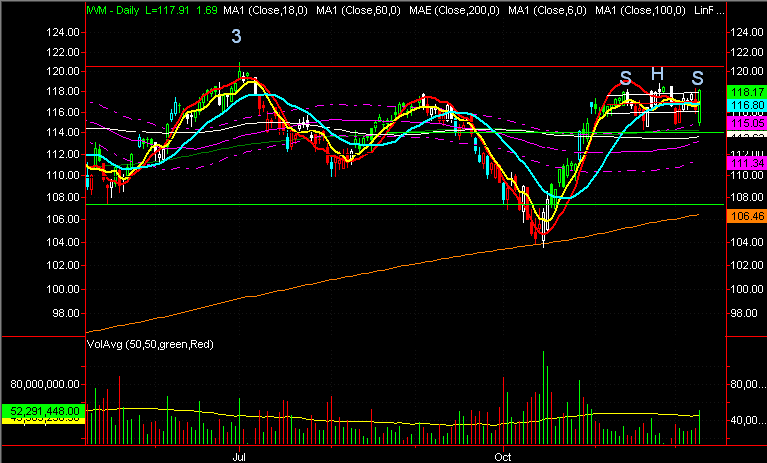Click the green 118.17 price tag

pos(746,92)
